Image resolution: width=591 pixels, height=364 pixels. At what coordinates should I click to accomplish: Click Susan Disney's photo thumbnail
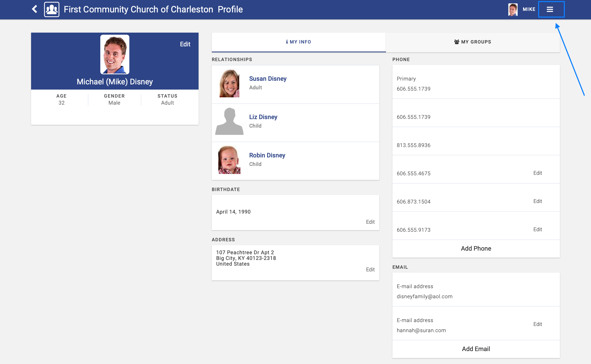[229, 83]
